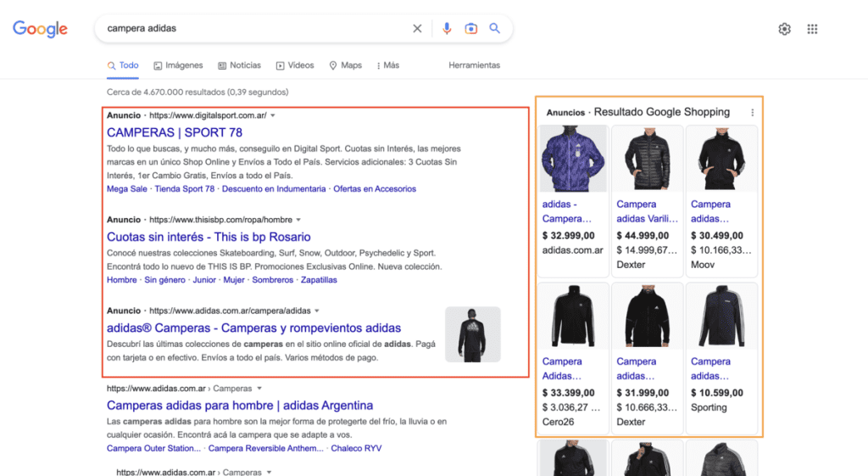The image size is (868, 476).
Task: Open the Sombreros sitelink
Action: coord(272,280)
